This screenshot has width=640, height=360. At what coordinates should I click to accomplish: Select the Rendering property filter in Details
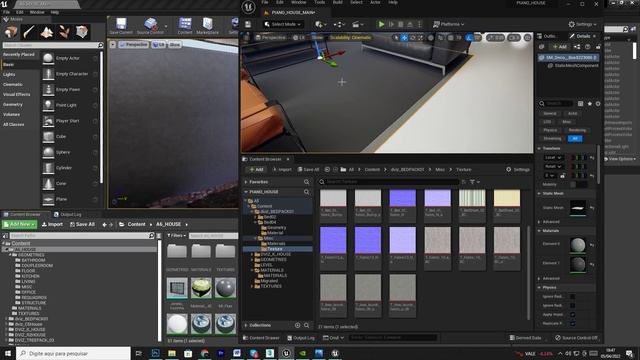point(577,130)
